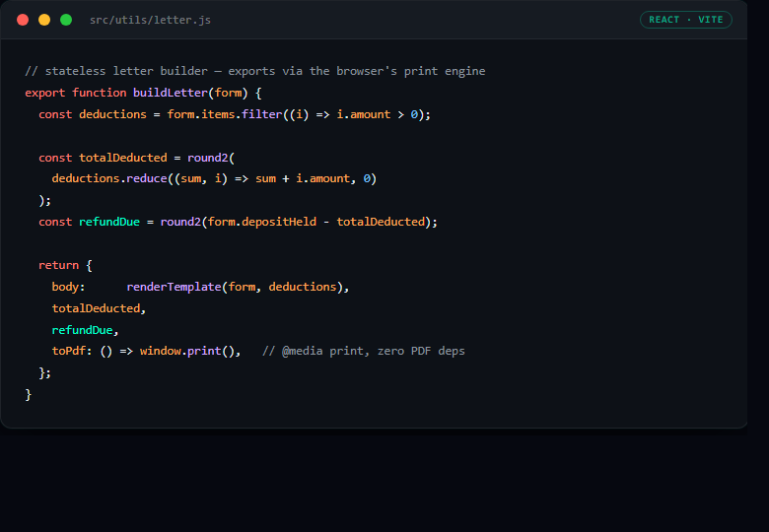The height and width of the screenshot is (532, 769).
Task: Click deductions.reduce expression
Action: point(109,178)
